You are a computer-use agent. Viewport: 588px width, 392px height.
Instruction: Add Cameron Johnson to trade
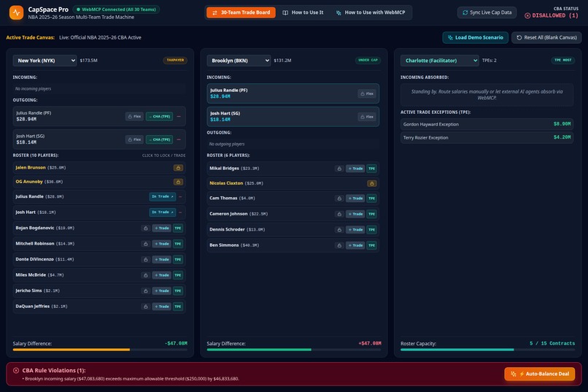coord(355,214)
